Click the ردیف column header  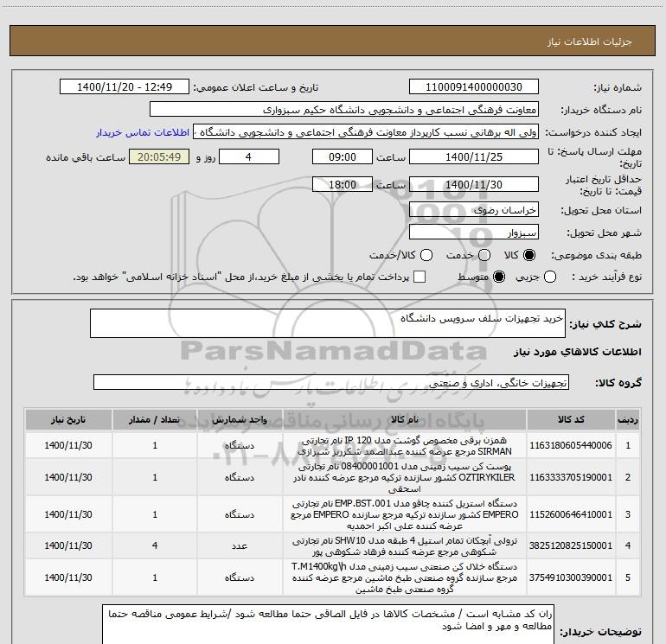(x=628, y=419)
